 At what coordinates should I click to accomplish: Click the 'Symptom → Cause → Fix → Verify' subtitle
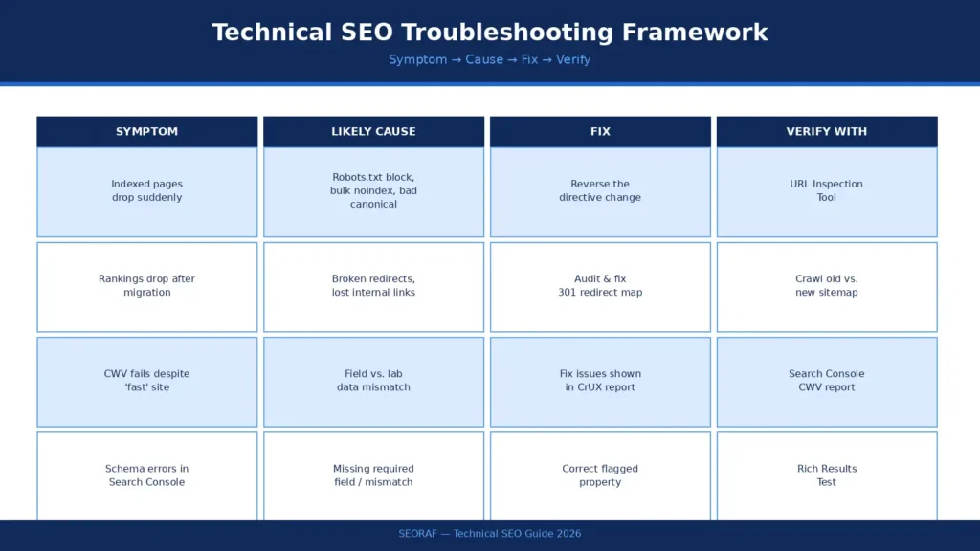point(490,59)
